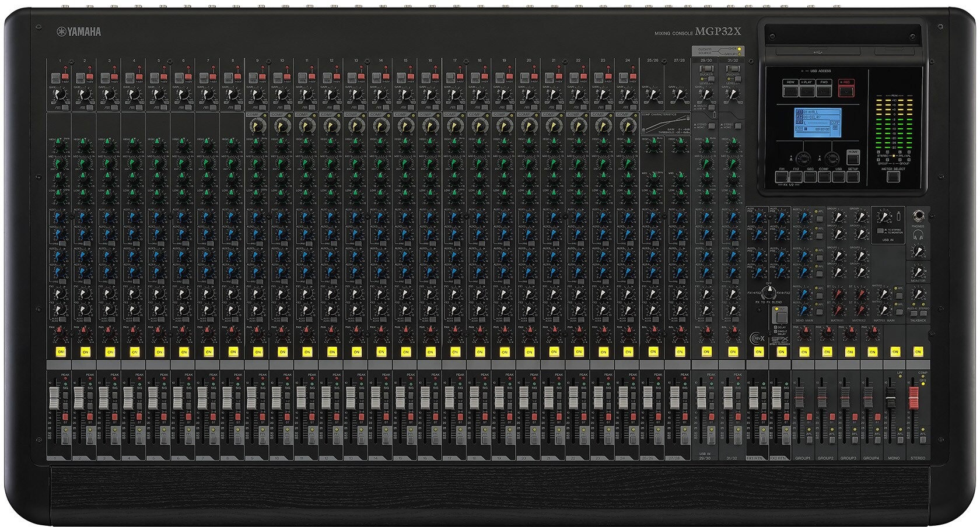
Task: Click the PHONES headphone jack
Action: (x=918, y=215)
